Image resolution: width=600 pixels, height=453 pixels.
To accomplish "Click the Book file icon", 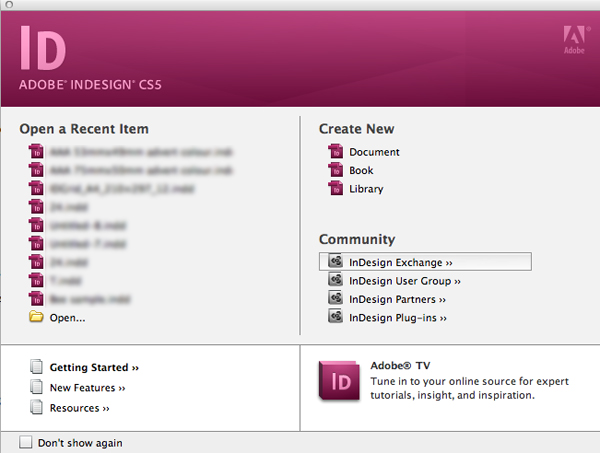I will click(x=336, y=171).
